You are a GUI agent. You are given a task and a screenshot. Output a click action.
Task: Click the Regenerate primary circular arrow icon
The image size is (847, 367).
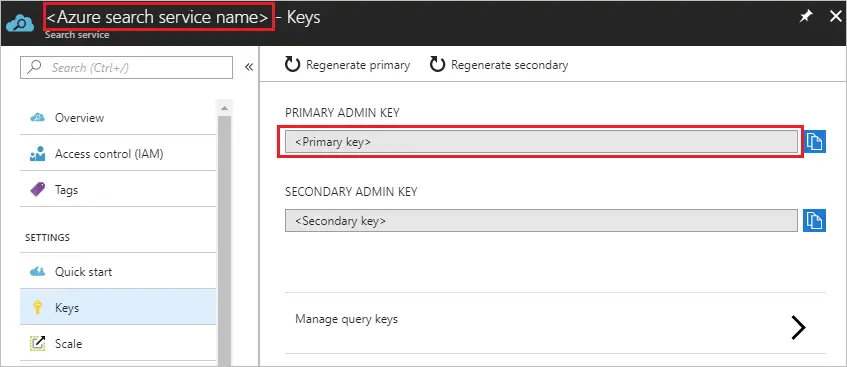click(292, 65)
